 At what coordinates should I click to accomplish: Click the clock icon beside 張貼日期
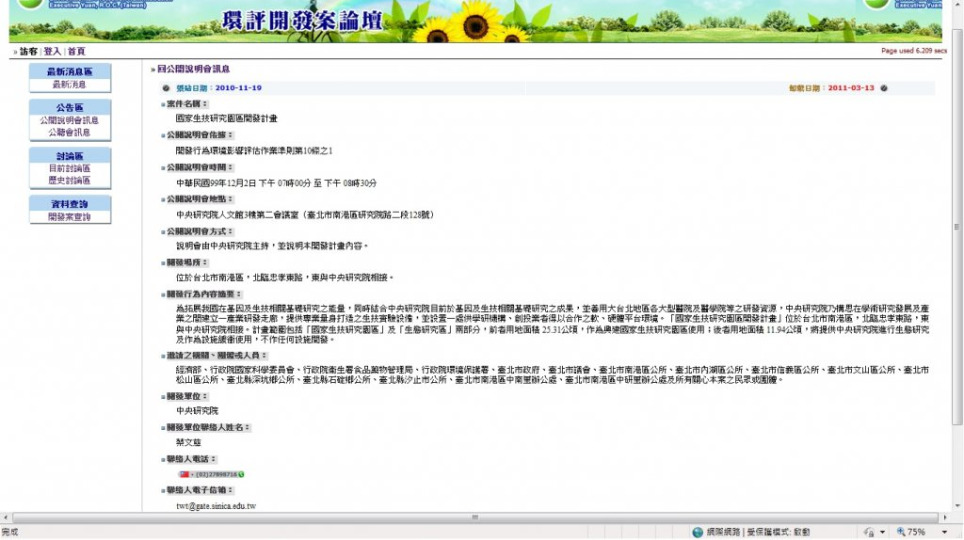pyautogui.click(x=166, y=88)
